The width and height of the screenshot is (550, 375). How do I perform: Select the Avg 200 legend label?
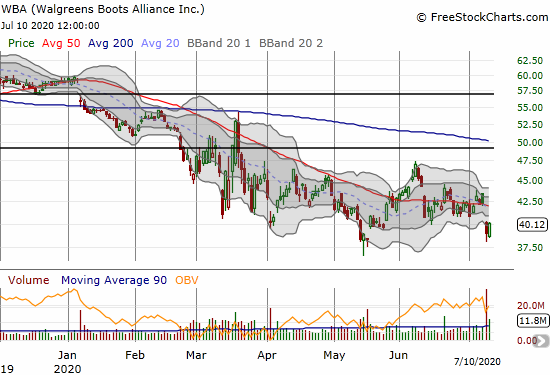[x=110, y=43]
